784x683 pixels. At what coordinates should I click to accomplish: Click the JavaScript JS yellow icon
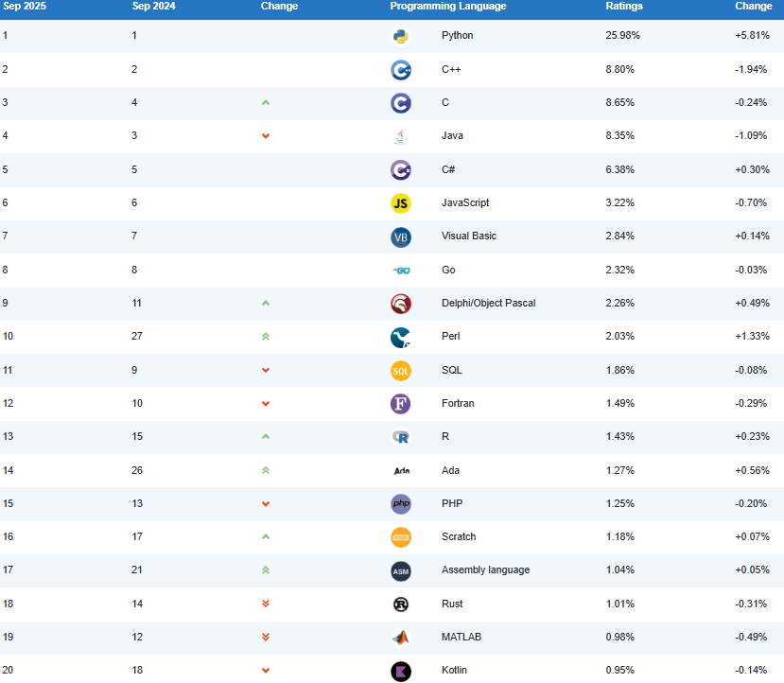tap(401, 202)
